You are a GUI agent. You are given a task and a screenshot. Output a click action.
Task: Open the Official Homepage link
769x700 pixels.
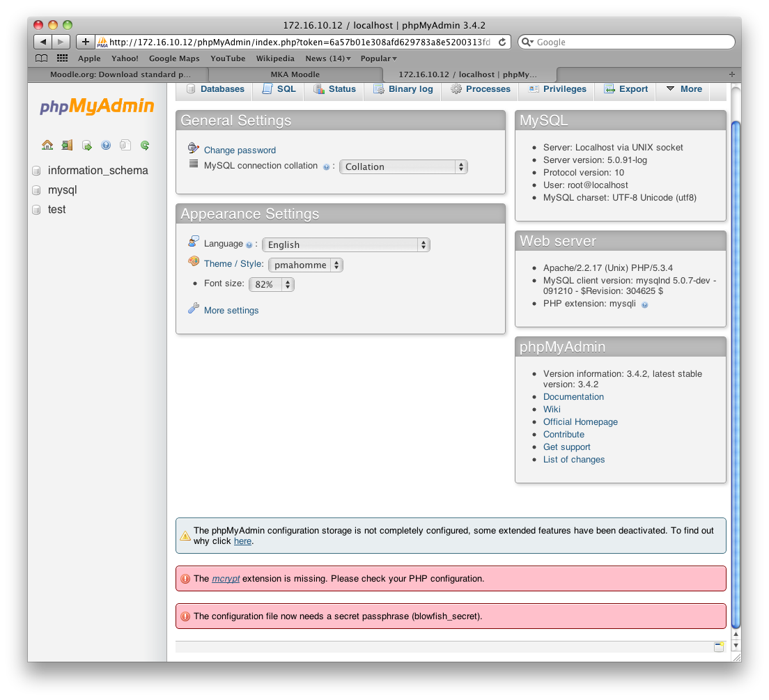point(580,422)
